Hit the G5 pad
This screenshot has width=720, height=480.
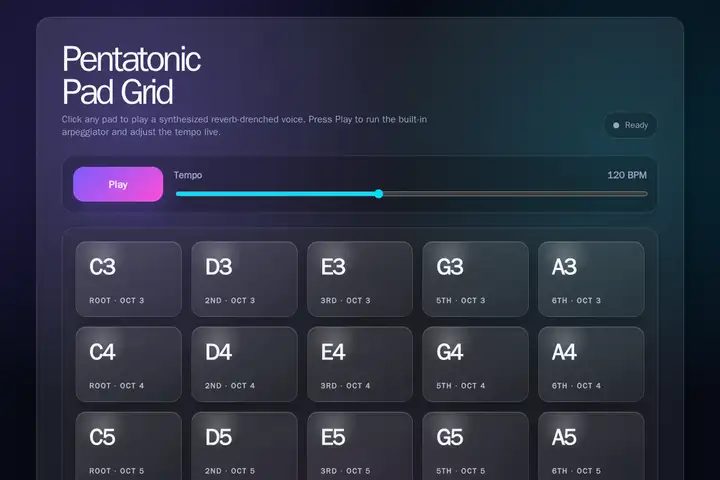[475, 446]
